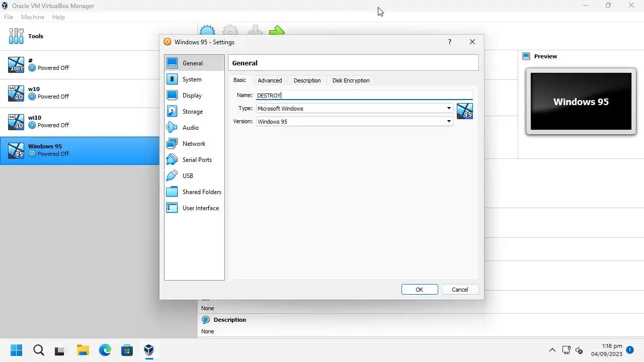644x362 pixels.
Task: Open the Serial Ports settings category
Action: pos(194,159)
